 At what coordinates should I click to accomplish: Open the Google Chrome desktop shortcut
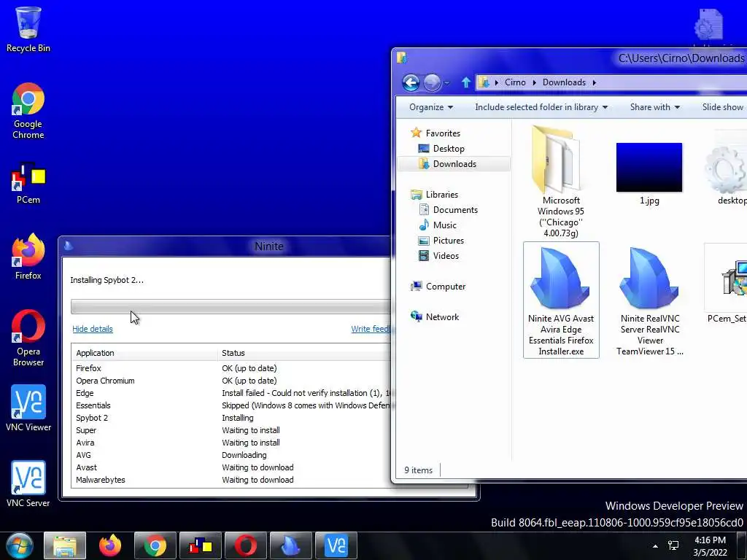pos(28,111)
